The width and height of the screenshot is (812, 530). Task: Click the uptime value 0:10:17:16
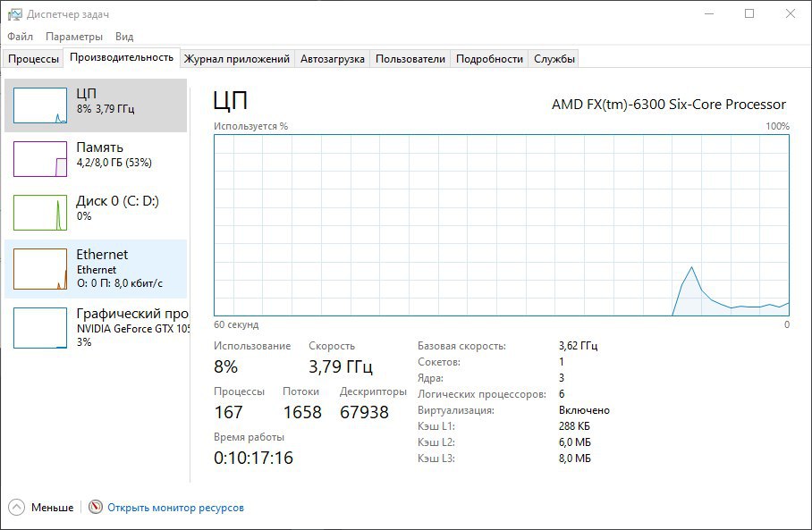pyautogui.click(x=254, y=458)
